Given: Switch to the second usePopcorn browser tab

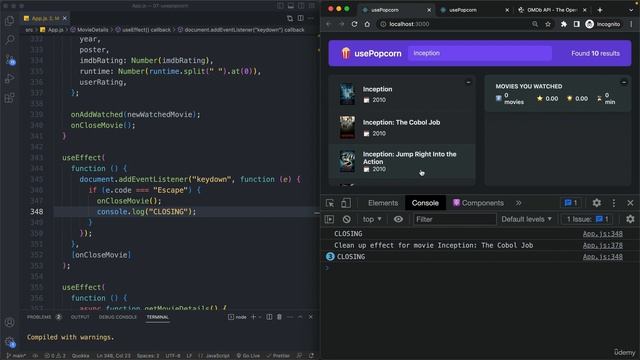Looking at the screenshot, I should click(x=473, y=10).
